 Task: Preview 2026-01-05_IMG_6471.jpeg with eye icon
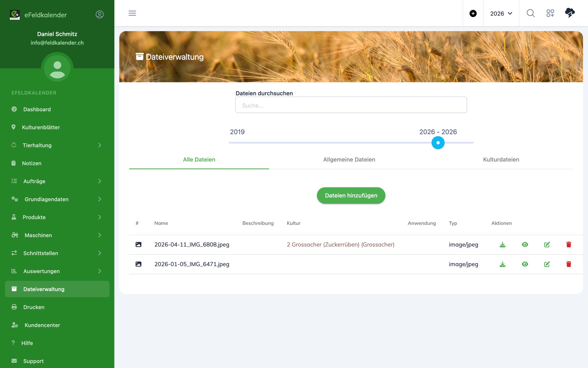(x=525, y=264)
